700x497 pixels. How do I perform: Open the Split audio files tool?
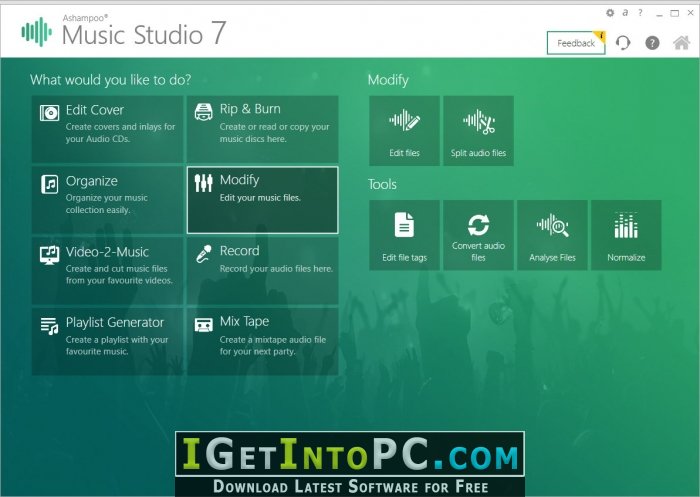478,130
